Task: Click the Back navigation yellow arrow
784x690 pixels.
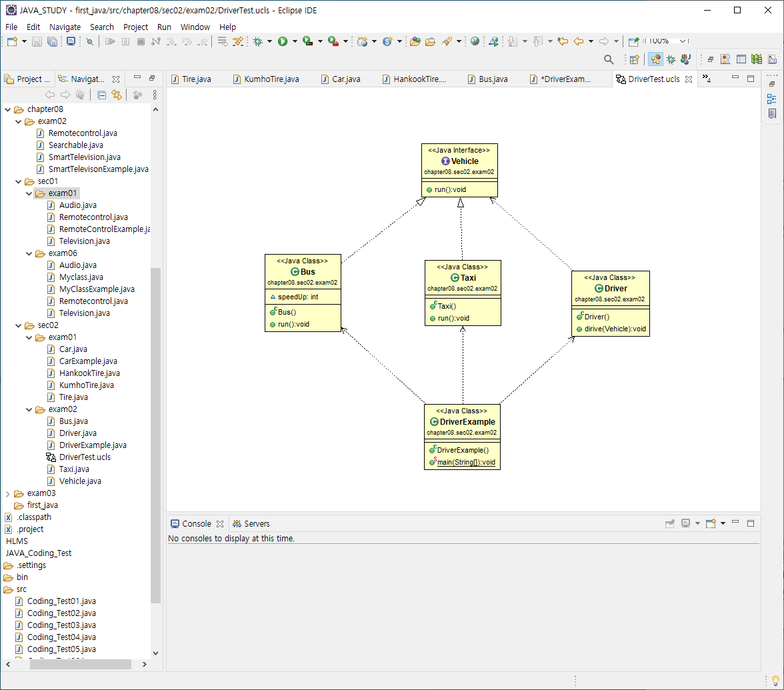Action: (x=579, y=41)
